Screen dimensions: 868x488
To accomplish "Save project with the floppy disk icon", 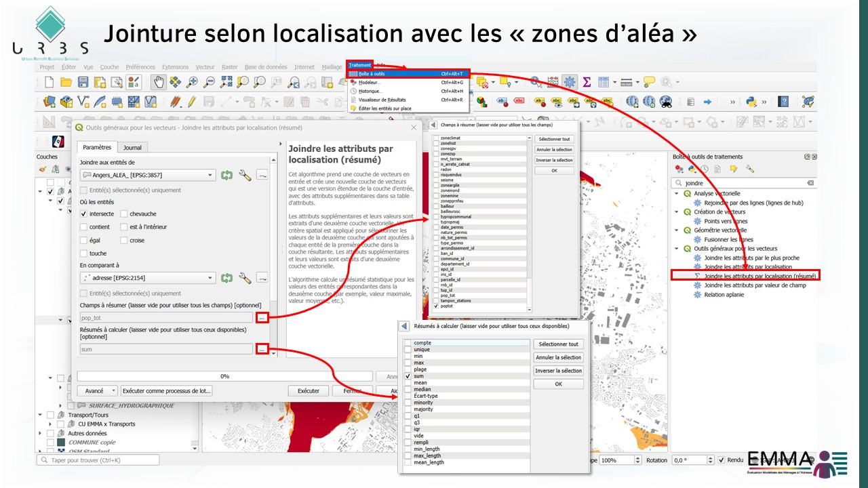I will point(83,82).
